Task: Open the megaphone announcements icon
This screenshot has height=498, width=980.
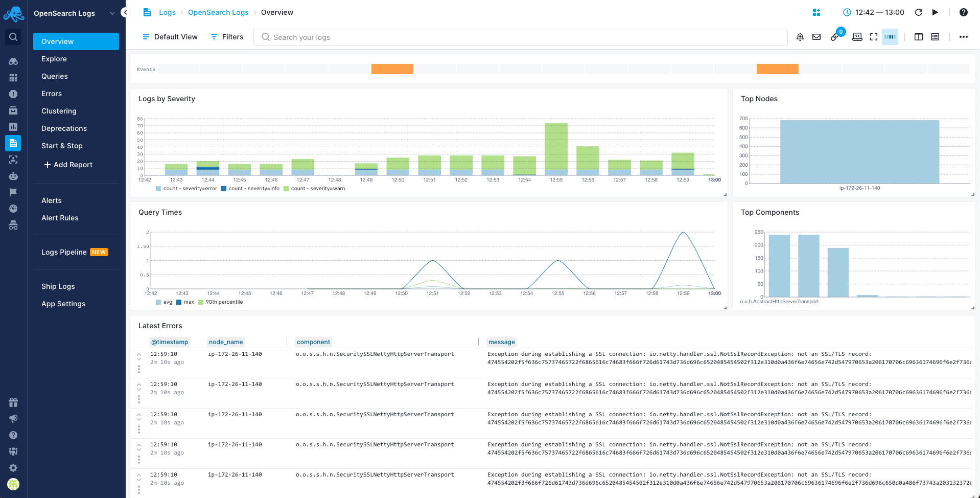Action: [13, 419]
